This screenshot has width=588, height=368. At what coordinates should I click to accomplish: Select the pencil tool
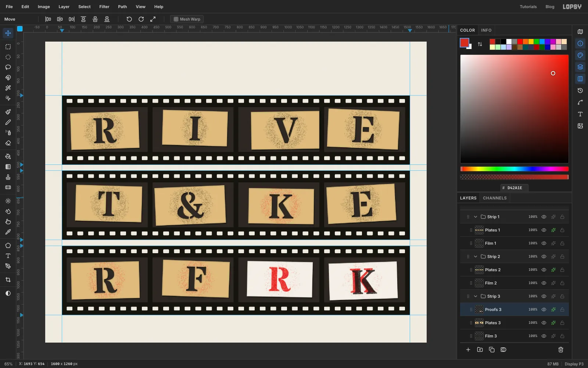[8, 122]
